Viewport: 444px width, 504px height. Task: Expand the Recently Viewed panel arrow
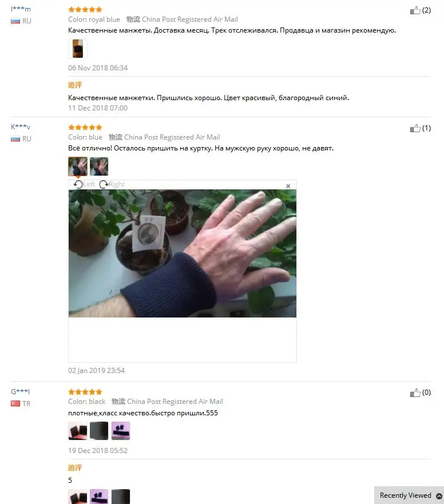(438, 495)
